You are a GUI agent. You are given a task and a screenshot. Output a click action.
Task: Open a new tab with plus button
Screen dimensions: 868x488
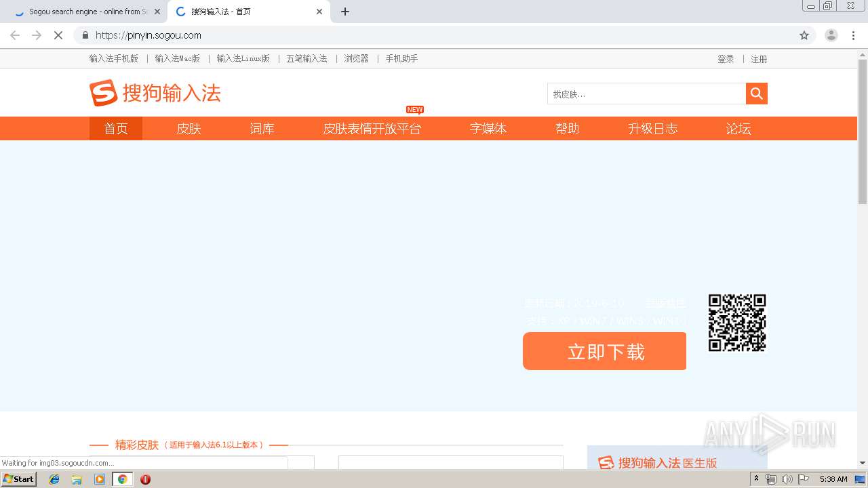345,12
